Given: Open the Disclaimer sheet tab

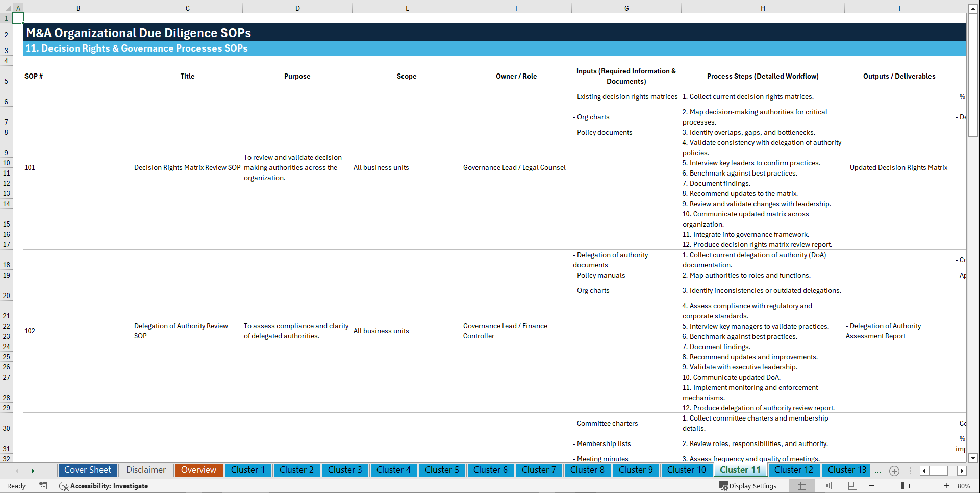Looking at the screenshot, I should pos(145,470).
